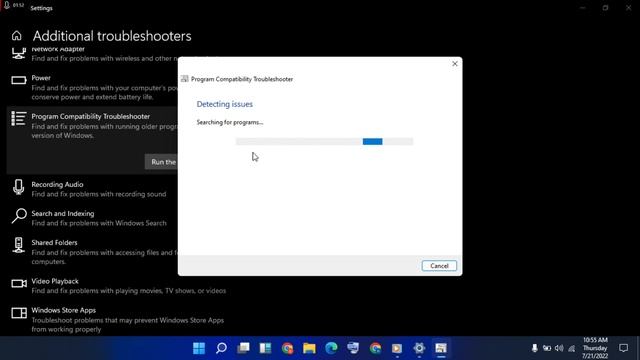Launch Microsoft Edge from the taskbar
Image resolution: width=640 pixels, height=360 pixels.
tap(331, 348)
